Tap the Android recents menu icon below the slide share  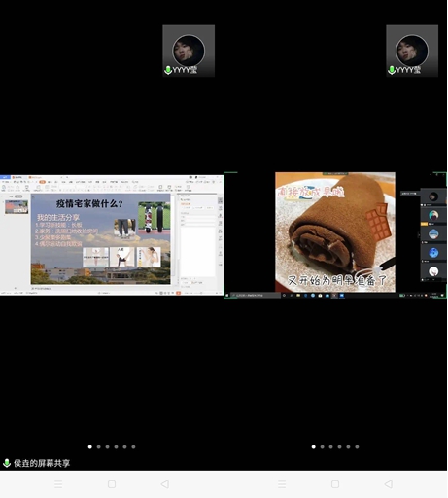[x=58, y=484]
